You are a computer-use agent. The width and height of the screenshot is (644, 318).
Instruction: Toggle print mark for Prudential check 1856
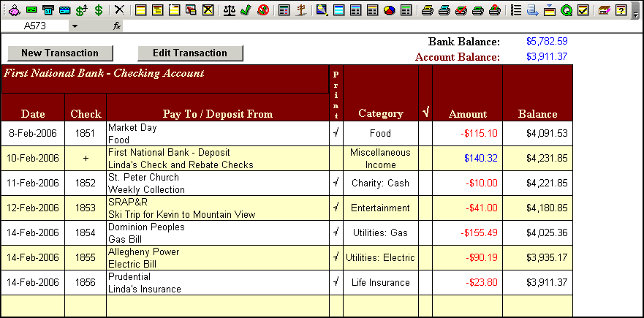tap(336, 283)
